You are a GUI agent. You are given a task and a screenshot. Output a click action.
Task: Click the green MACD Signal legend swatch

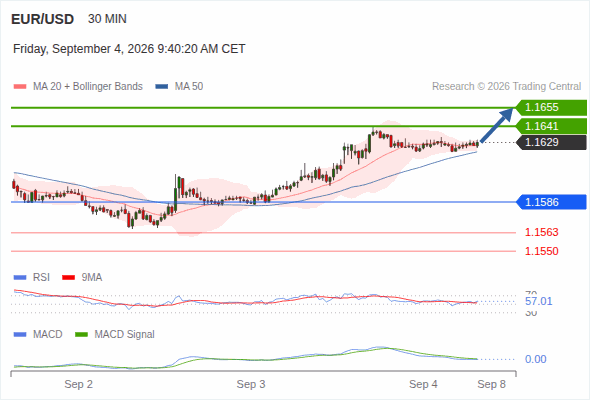(81, 335)
